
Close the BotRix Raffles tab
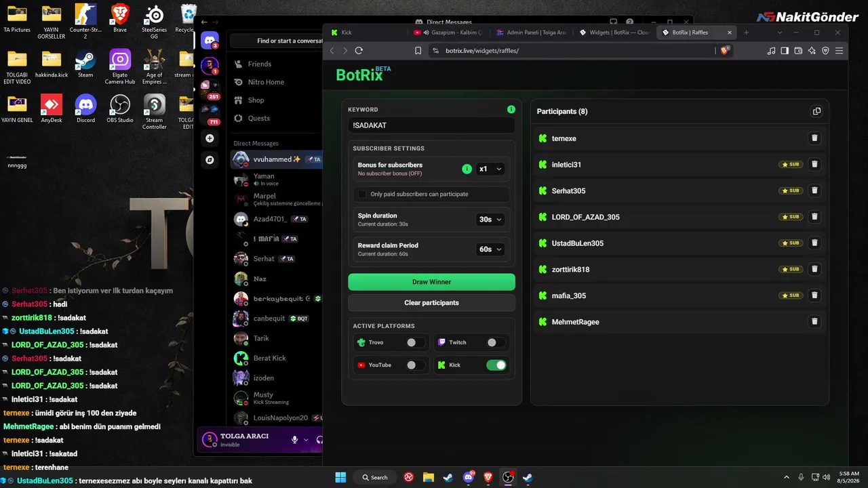point(730,33)
